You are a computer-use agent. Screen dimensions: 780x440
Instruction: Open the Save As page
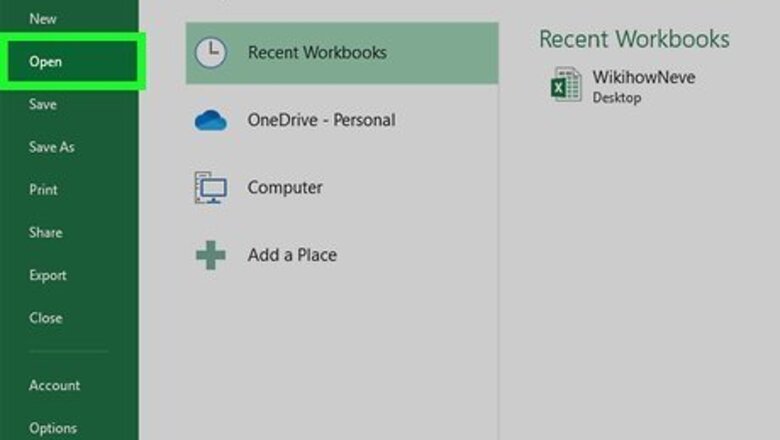coord(52,147)
